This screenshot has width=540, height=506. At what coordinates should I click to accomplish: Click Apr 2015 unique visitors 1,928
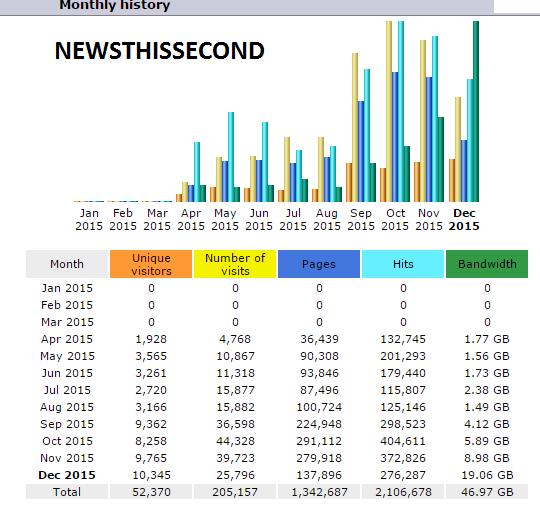(151, 339)
